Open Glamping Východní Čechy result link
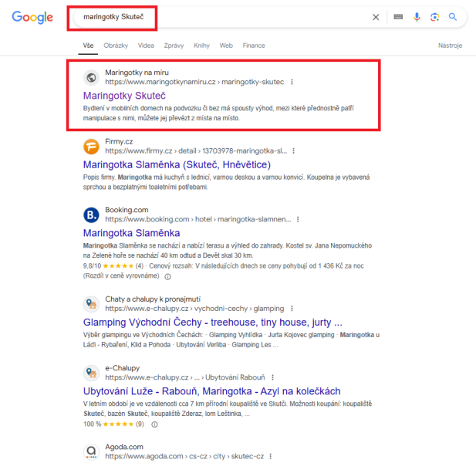Screen dimensions: 476x463 [213, 322]
